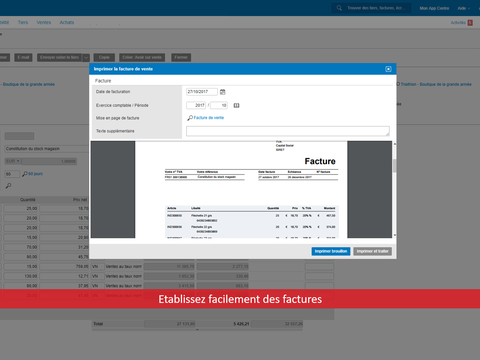
Task: Open the calendar picker beside Date de facturation
Action: pos(223,92)
